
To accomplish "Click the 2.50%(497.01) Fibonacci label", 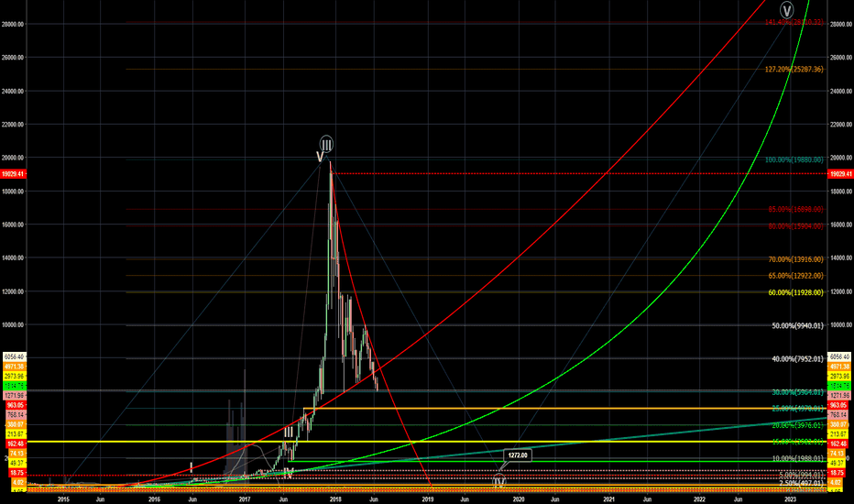I will (801, 483).
